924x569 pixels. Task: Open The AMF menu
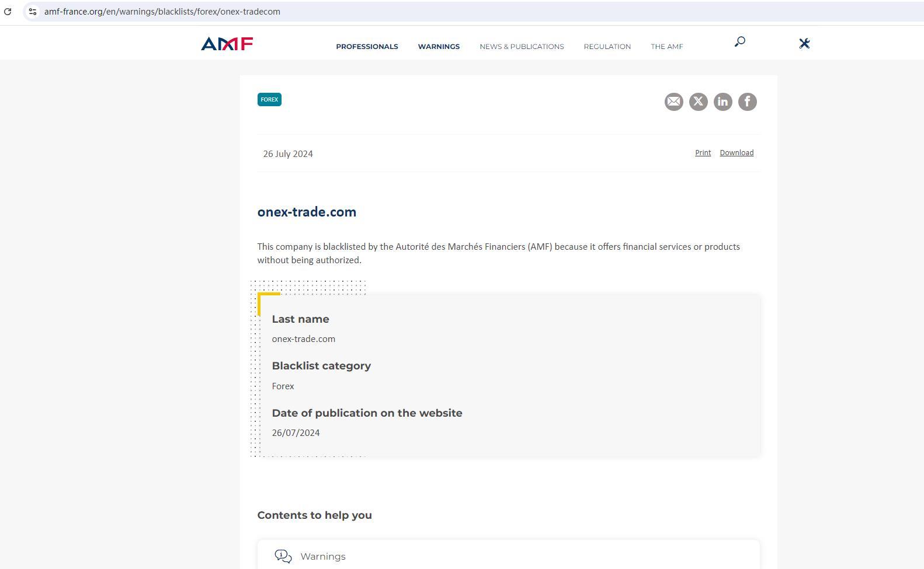[666, 47]
